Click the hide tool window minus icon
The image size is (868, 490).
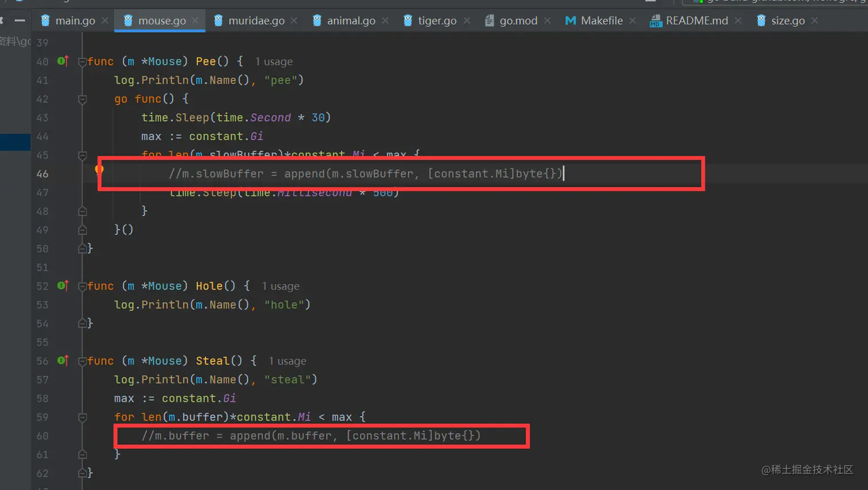coord(20,21)
